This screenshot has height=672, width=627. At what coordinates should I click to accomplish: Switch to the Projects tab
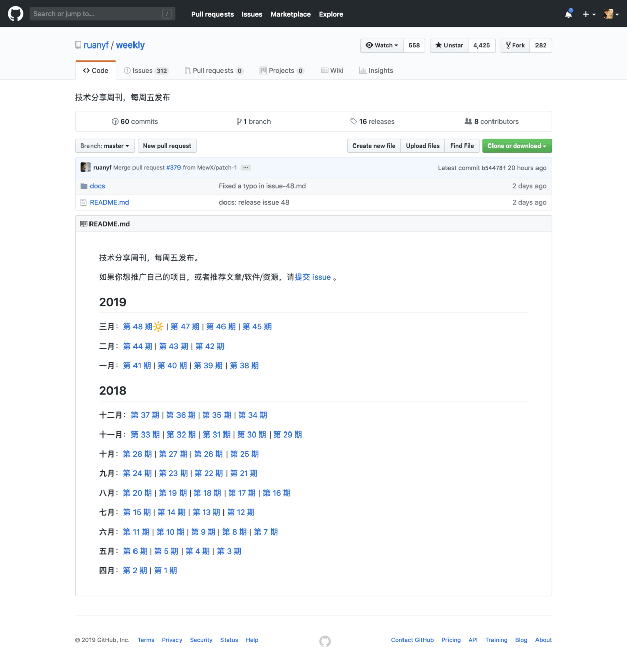[282, 71]
